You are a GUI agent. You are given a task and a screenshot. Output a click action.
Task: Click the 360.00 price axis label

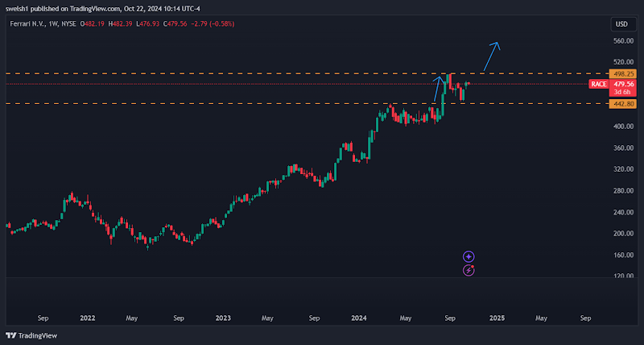point(625,148)
